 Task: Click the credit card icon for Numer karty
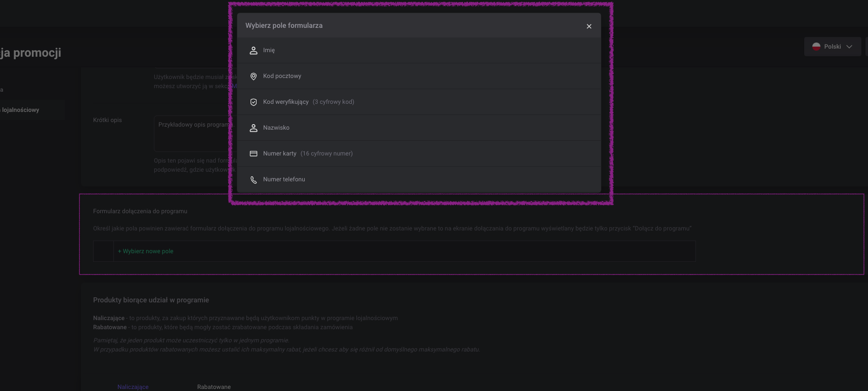[254, 154]
